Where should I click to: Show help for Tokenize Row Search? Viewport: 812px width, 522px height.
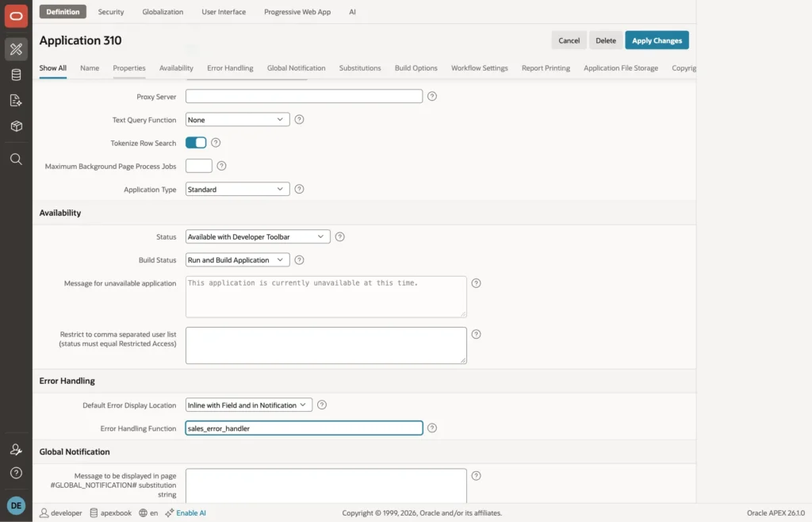216,143
